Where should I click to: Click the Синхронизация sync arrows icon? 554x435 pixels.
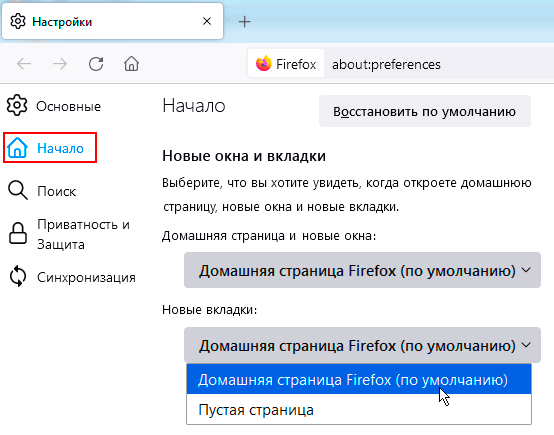pyautogui.click(x=18, y=276)
